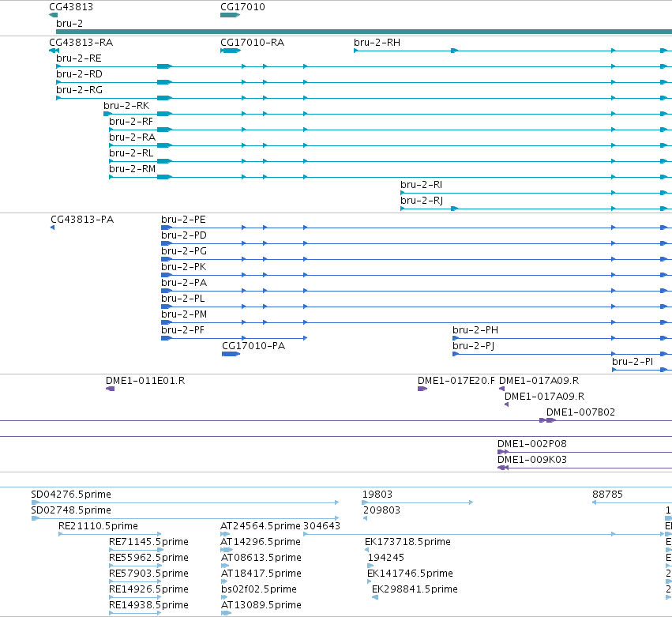
Task: Click the RE55962.5prime EST label
Action: [148, 559]
